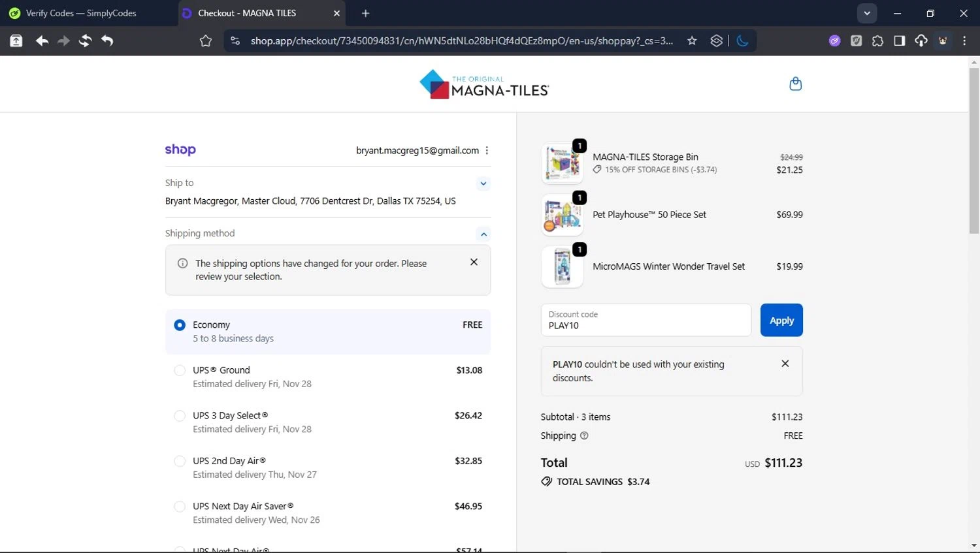Click the shipping help question icon

[584, 435]
